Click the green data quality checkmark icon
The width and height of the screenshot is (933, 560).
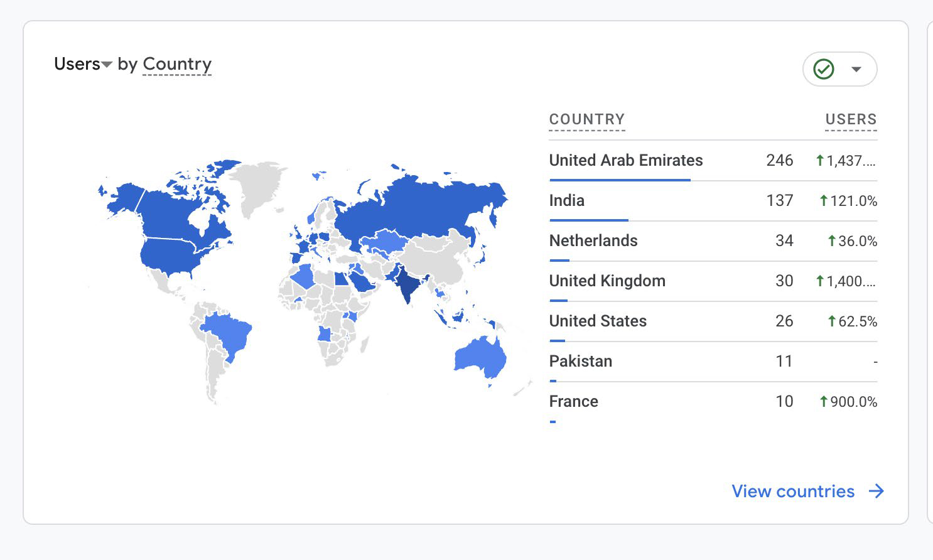click(x=825, y=69)
